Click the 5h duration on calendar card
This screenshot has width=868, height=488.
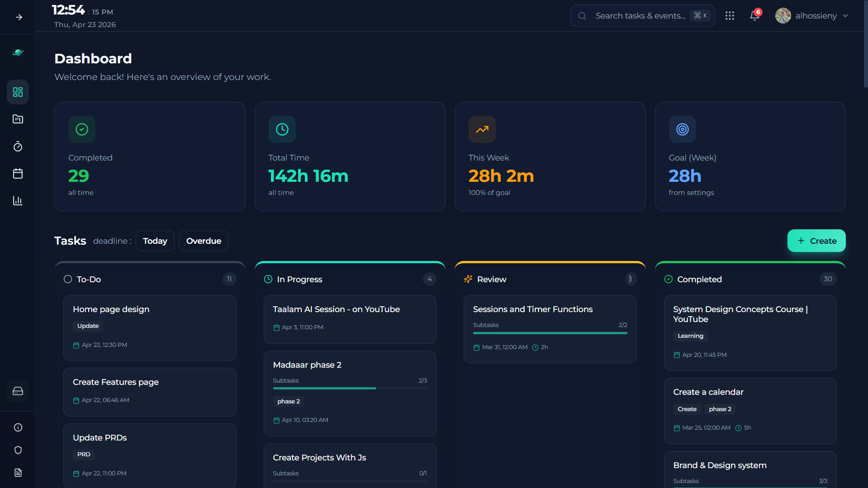click(743, 428)
